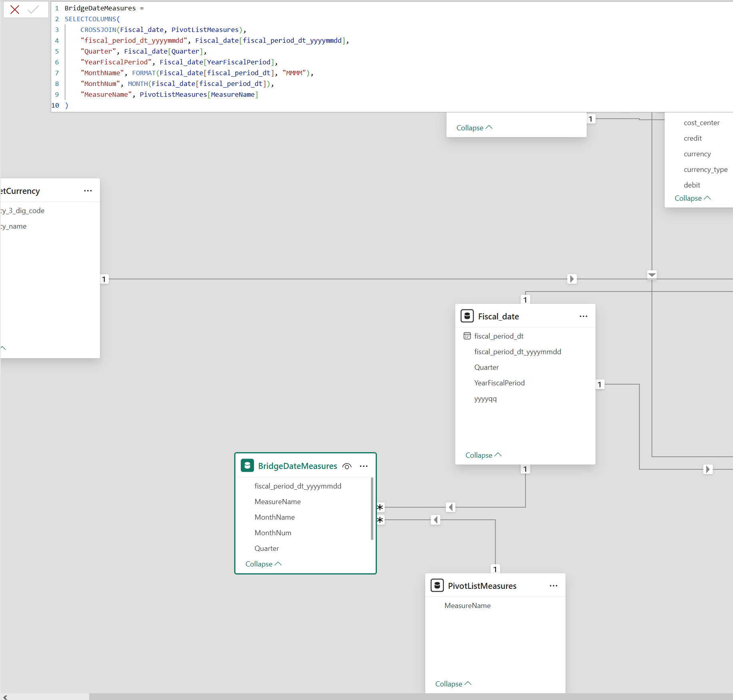Collapse the top center table card
The image size is (733, 700).
point(474,128)
